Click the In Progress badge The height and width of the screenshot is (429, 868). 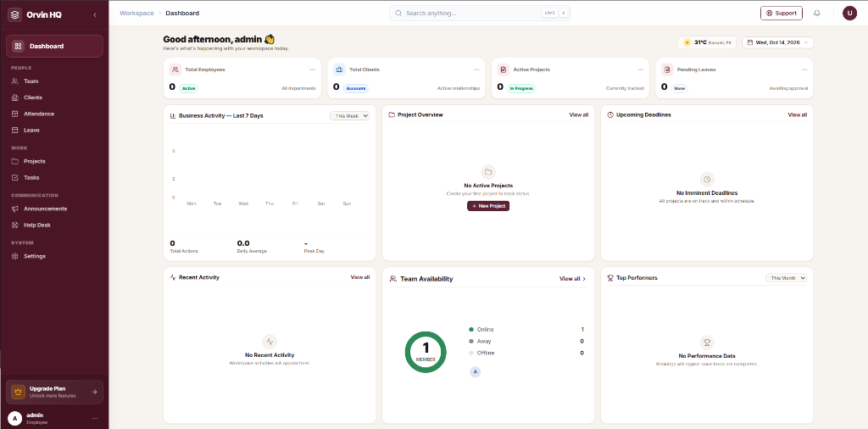pos(521,88)
